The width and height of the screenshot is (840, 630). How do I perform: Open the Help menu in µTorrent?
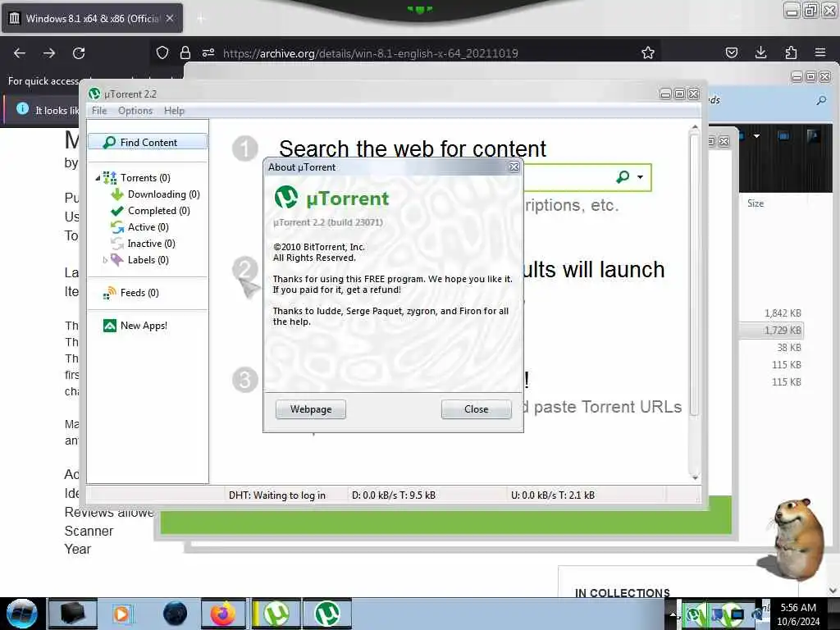click(x=174, y=111)
